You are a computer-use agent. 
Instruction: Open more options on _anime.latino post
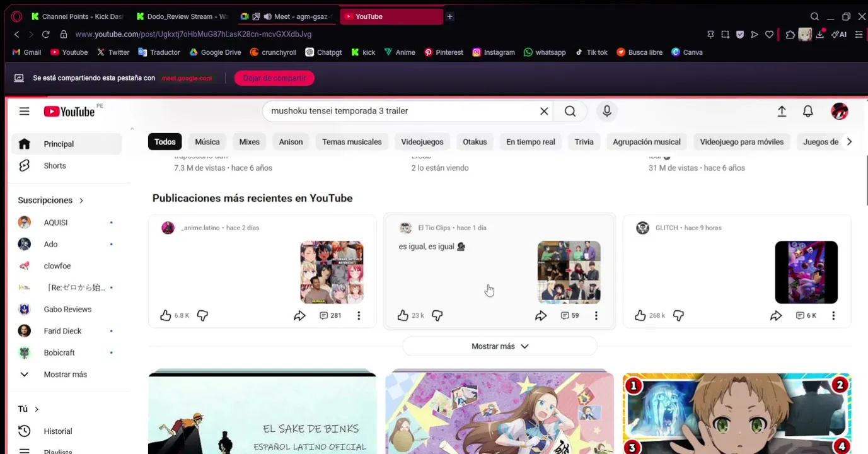pyautogui.click(x=359, y=315)
